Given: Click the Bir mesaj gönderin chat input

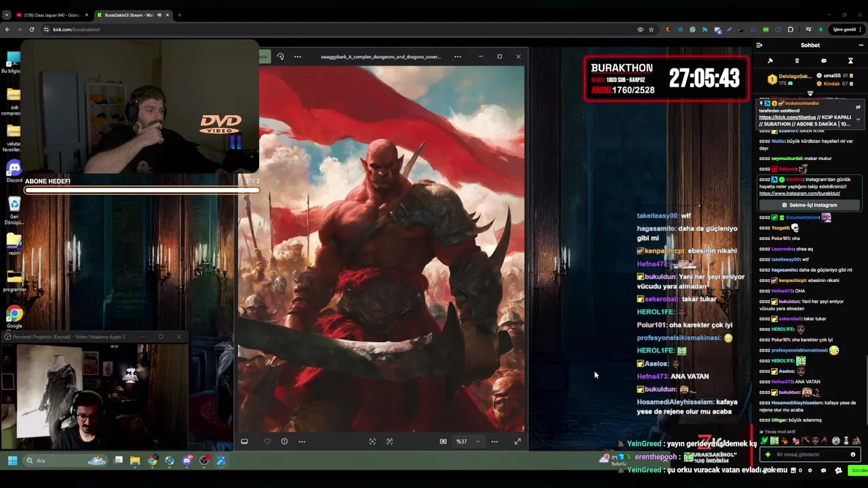Looking at the screenshot, I should point(810,454).
